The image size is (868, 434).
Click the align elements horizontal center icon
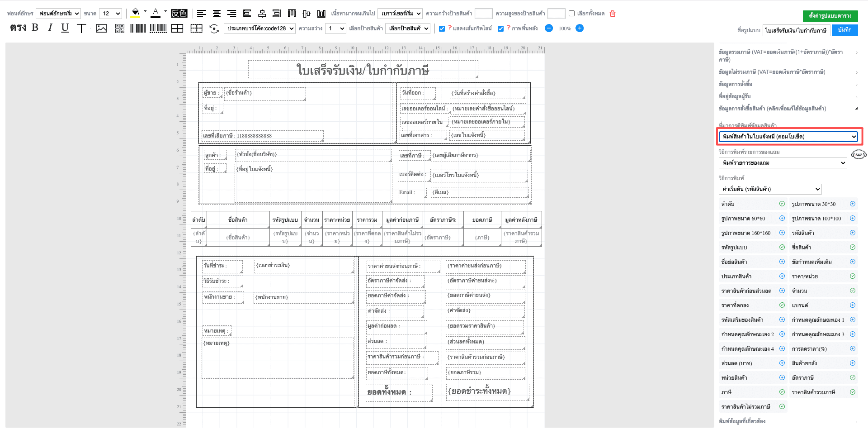tap(262, 14)
